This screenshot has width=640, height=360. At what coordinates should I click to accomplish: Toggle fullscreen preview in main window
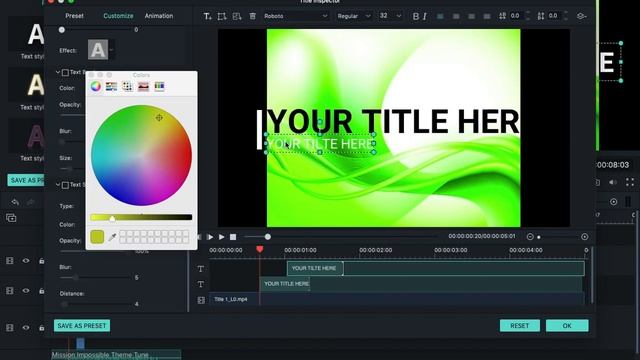pos(630,182)
